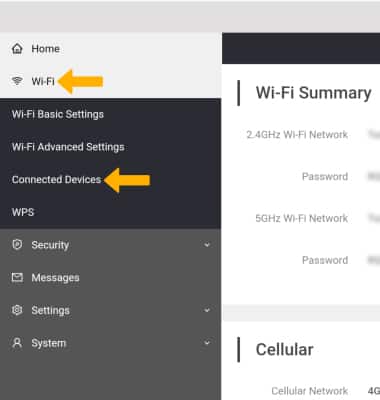This screenshot has height=400, width=380.
Task: Open Wi-Fi Basic Settings
Action: pyautogui.click(x=58, y=114)
